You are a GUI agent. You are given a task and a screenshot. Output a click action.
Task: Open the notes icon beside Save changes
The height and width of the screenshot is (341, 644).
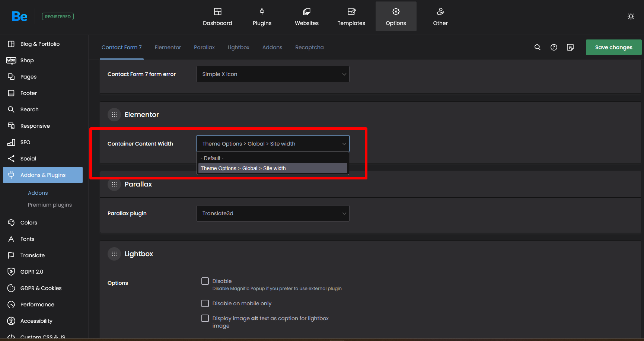click(570, 47)
